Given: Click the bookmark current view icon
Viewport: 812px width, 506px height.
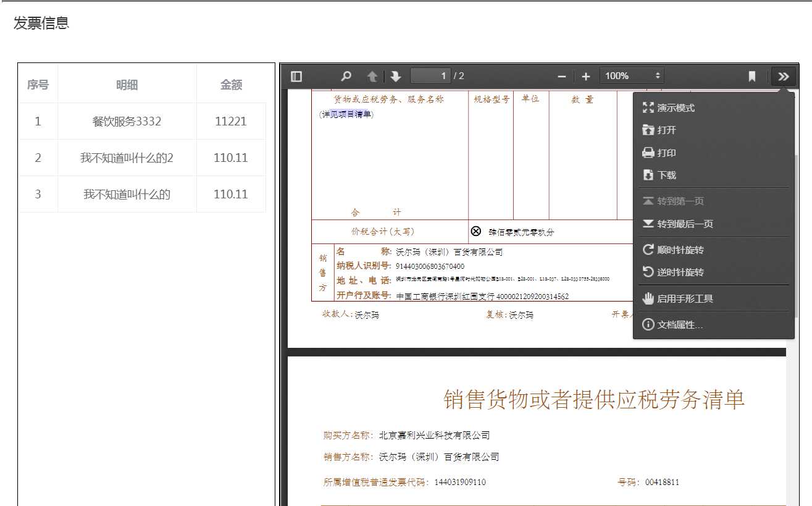Looking at the screenshot, I should point(752,76).
